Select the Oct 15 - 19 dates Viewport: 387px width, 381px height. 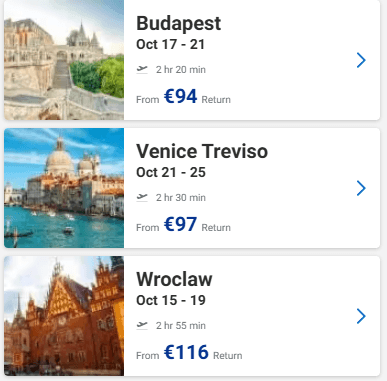tap(171, 300)
